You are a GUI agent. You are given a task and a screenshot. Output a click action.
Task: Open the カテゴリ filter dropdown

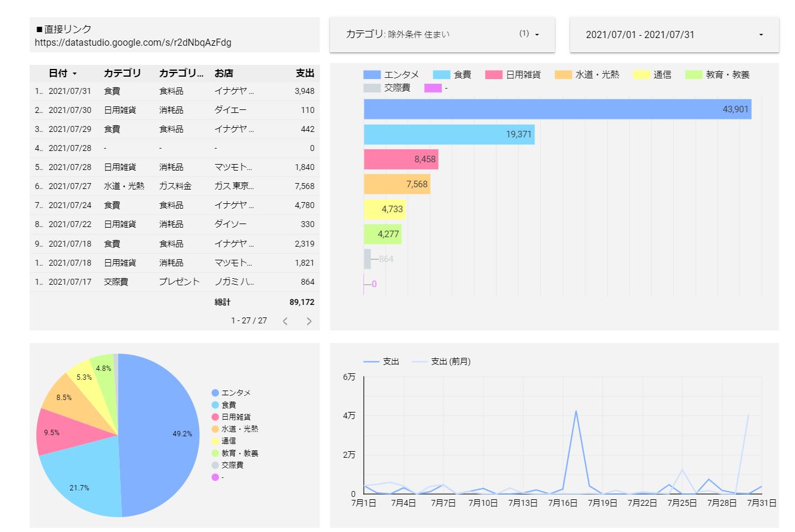[442, 34]
